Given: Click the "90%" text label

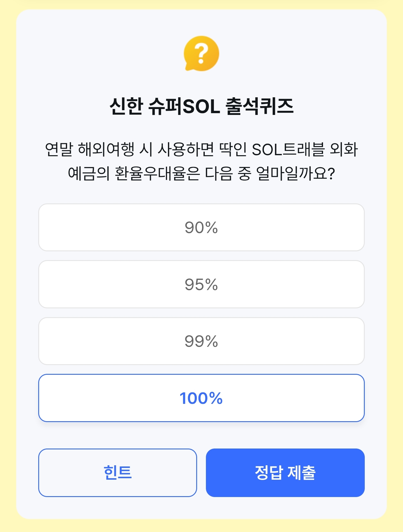Looking at the screenshot, I should click(201, 227).
